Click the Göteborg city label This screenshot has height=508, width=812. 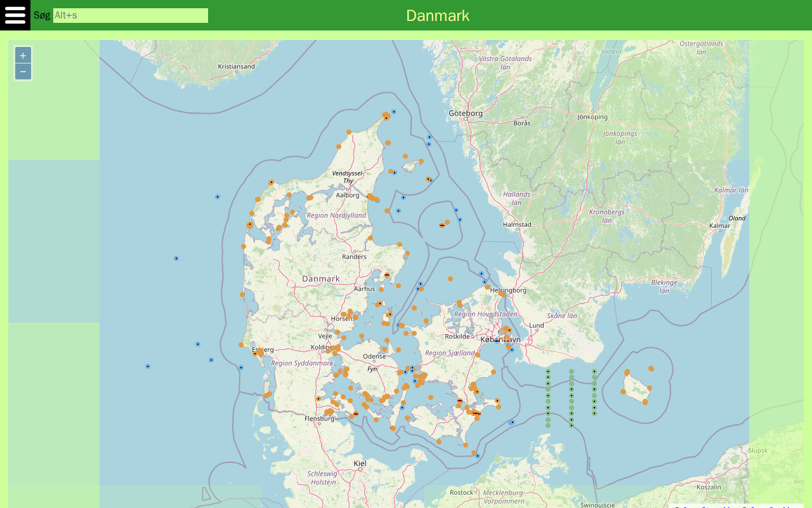pyautogui.click(x=466, y=113)
